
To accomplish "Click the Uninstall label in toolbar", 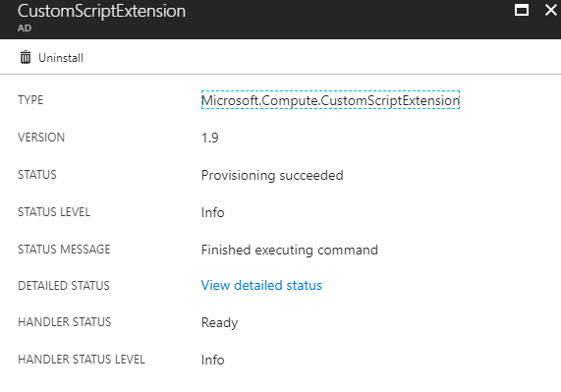I will click(61, 58).
